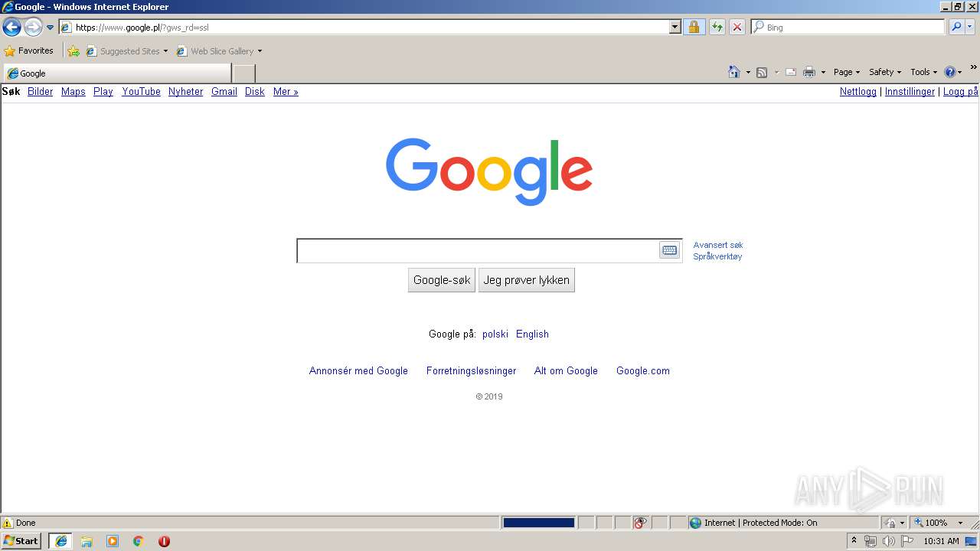The height and width of the screenshot is (551, 980).
Task: Click the Jeg prøver lykken button
Action: tap(527, 280)
